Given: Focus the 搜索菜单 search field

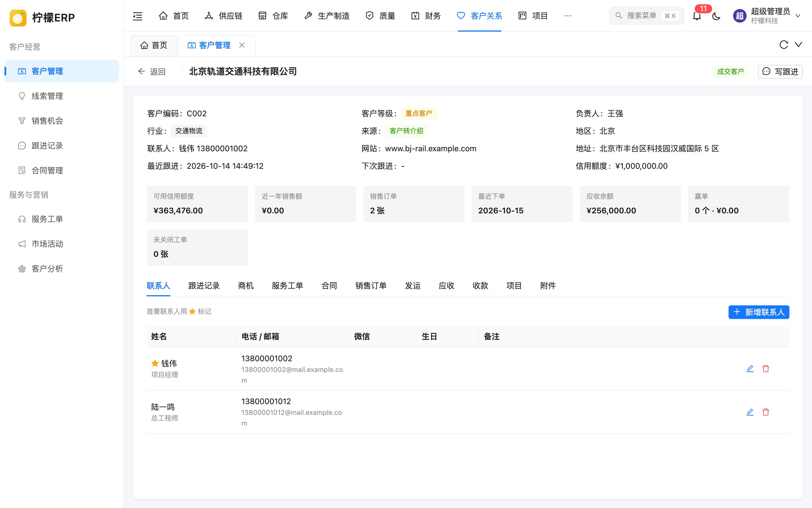Looking at the screenshot, I should 646,16.
